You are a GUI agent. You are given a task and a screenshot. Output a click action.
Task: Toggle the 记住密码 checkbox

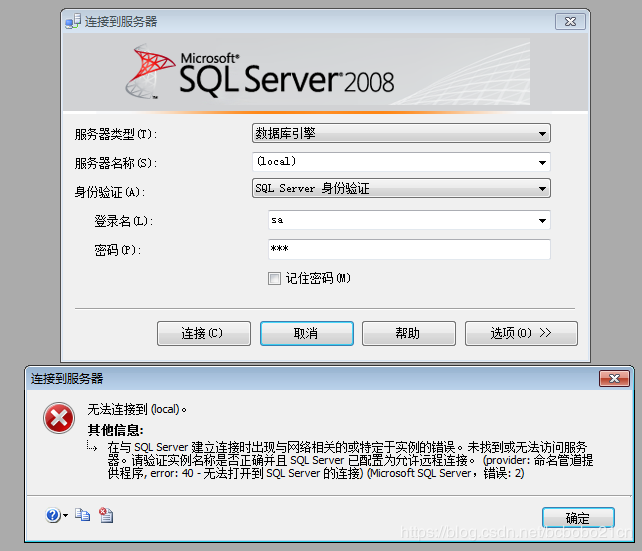click(274, 279)
